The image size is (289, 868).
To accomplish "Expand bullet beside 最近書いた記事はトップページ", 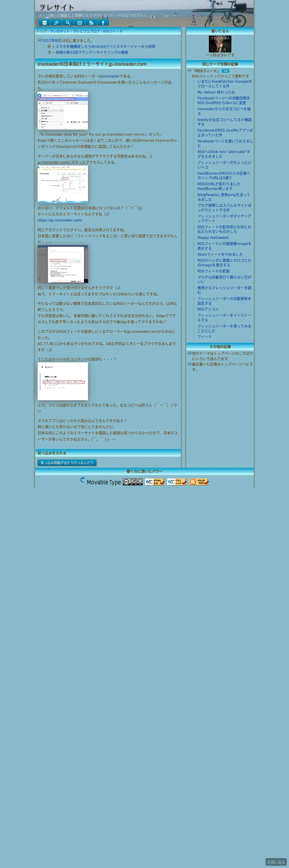I will tap(190, 364).
